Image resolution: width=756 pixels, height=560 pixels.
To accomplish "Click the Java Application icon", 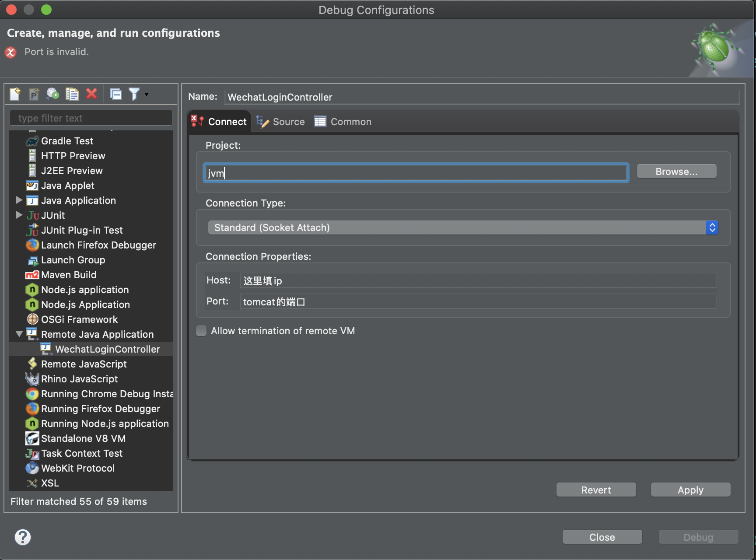I will point(32,200).
